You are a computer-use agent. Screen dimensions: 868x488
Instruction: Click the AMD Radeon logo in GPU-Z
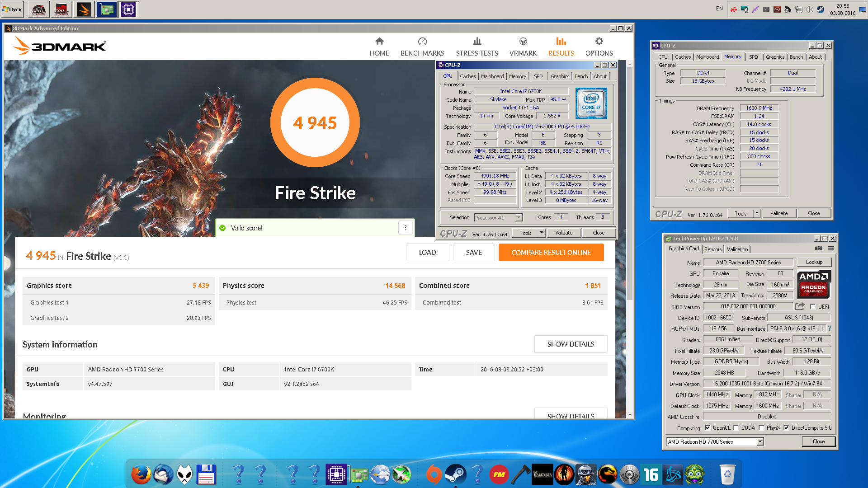(x=813, y=285)
